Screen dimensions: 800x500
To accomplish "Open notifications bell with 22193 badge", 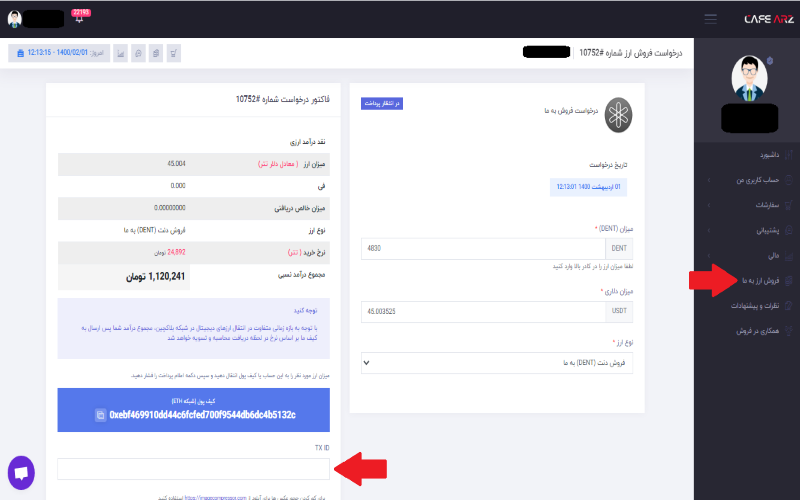I will [x=80, y=16].
